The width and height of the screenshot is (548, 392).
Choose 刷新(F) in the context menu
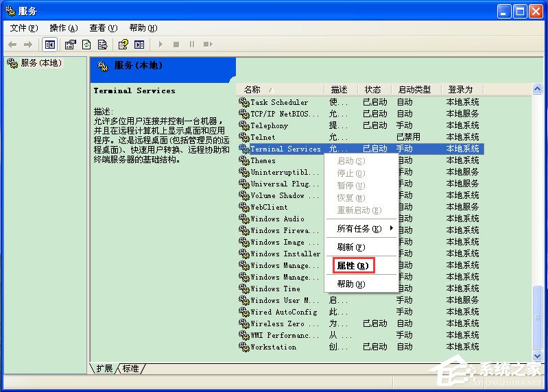click(350, 247)
